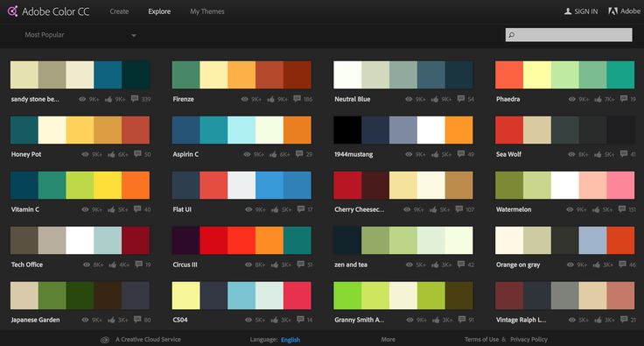
Task: Change language via the English link
Action: (x=290, y=340)
